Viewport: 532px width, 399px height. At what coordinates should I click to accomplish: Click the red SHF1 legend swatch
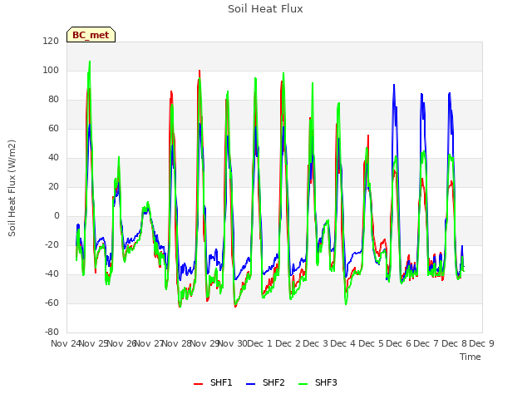pos(198,384)
